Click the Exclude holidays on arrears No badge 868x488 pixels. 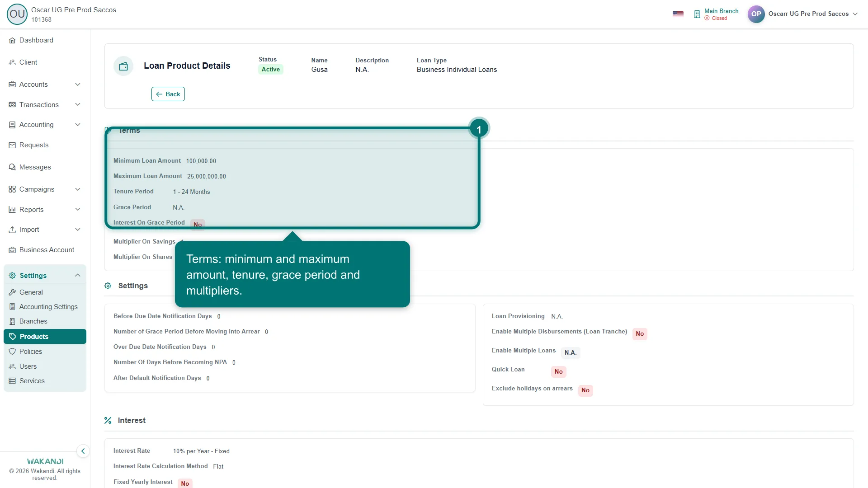point(585,390)
